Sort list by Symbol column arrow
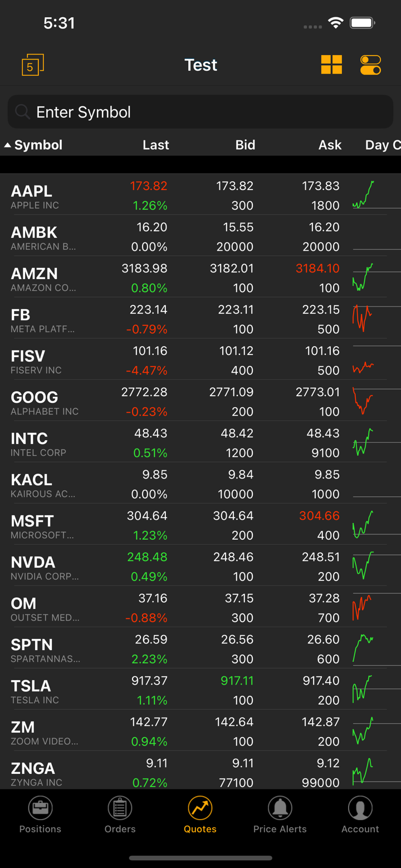 pyautogui.click(x=8, y=145)
